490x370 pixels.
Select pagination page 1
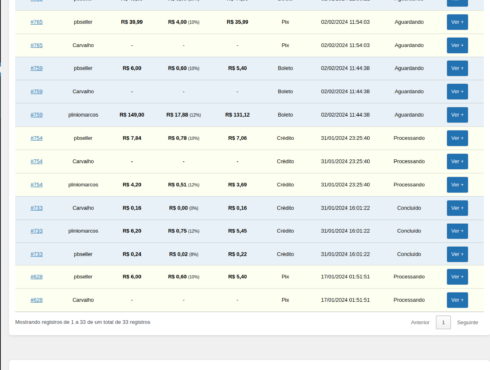pyautogui.click(x=443, y=322)
